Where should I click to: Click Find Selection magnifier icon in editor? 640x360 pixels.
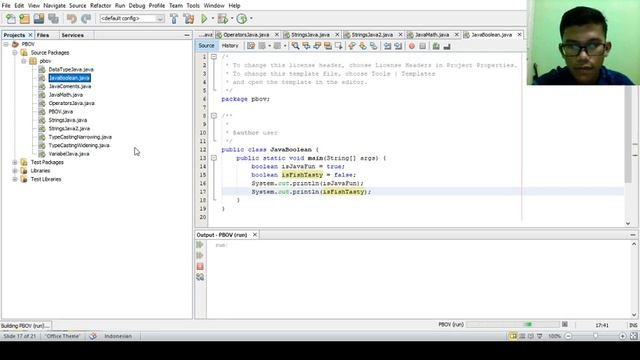point(295,46)
